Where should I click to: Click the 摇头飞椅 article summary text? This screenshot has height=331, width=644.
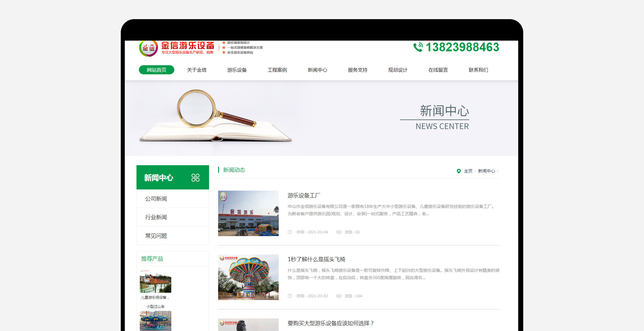393,274
